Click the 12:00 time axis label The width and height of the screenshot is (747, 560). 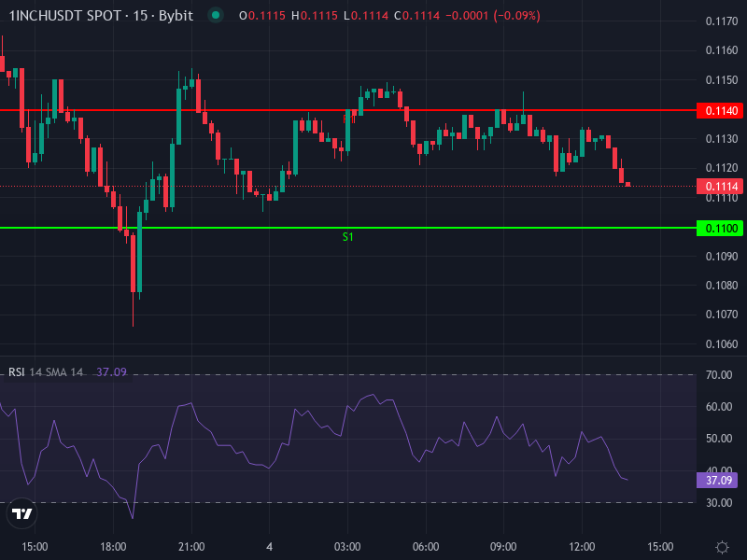coord(583,546)
